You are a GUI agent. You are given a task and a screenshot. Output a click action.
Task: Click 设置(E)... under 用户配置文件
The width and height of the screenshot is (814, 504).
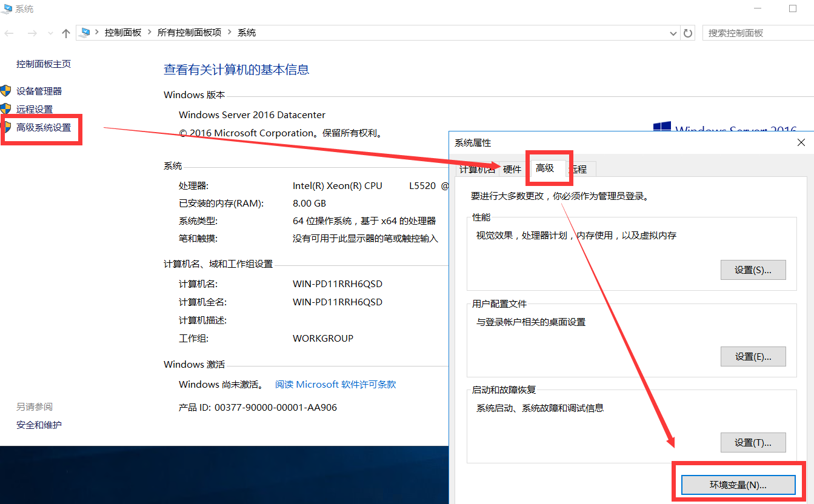coord(753,357)
